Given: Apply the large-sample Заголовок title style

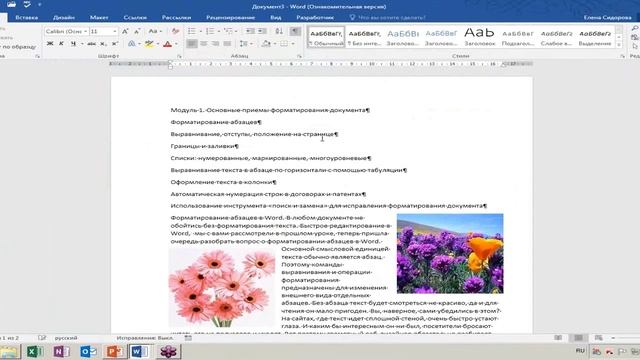Looking at the screenshot, I should pos(479,37).
